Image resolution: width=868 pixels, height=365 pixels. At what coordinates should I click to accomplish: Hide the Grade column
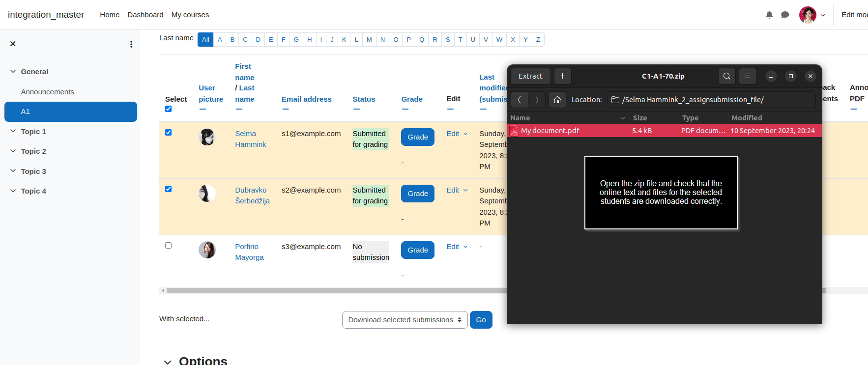[405, 109]
